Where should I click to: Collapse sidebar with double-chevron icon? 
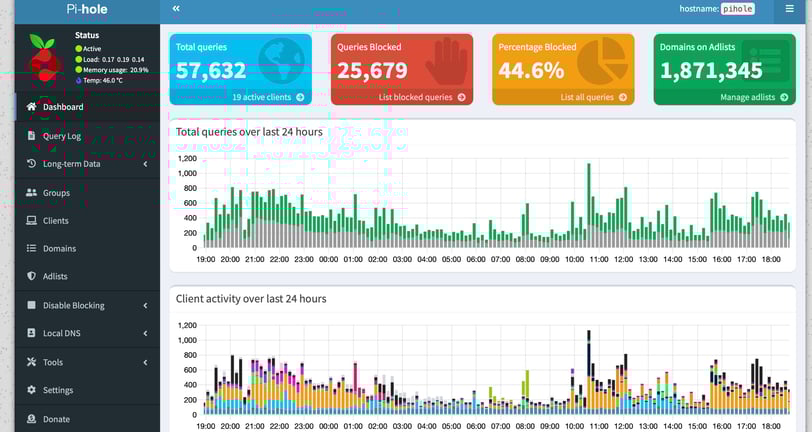176,8
